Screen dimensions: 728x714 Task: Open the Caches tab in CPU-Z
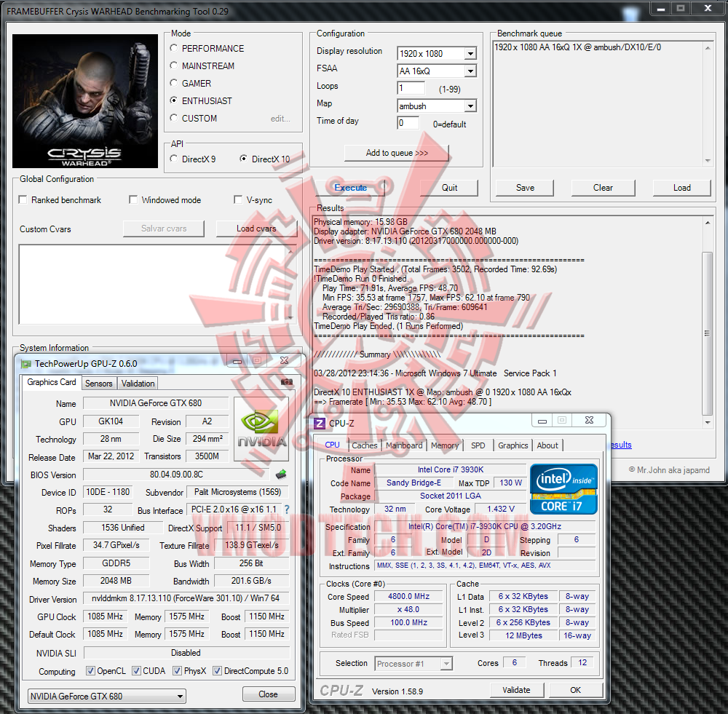coord(365,445)
